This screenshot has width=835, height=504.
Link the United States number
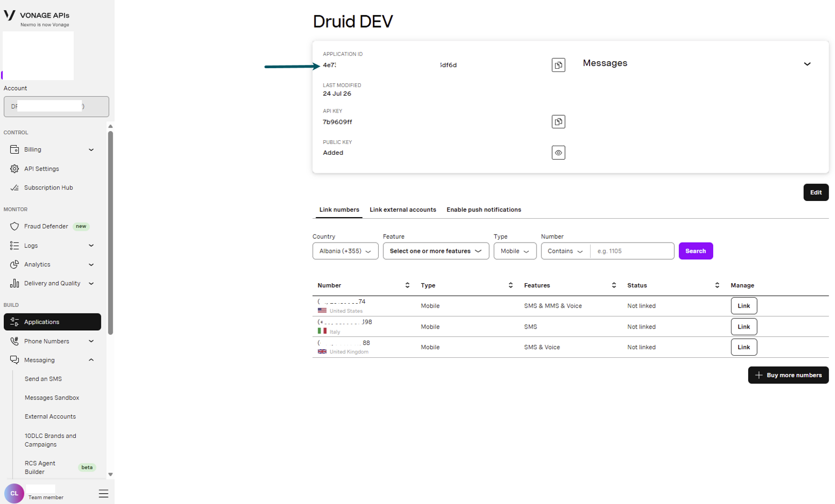(x=743, y=306)
